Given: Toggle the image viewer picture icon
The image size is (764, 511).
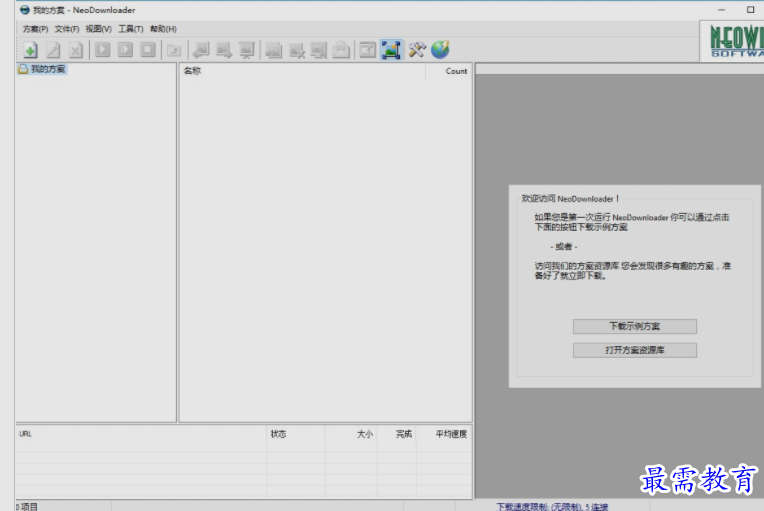Looking at the screenshot, I should click(391, 49).
